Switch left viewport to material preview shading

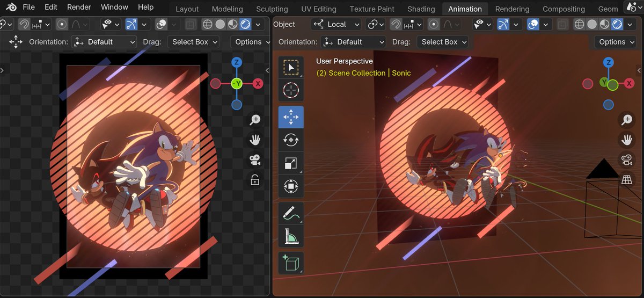(x=232, y=24)
